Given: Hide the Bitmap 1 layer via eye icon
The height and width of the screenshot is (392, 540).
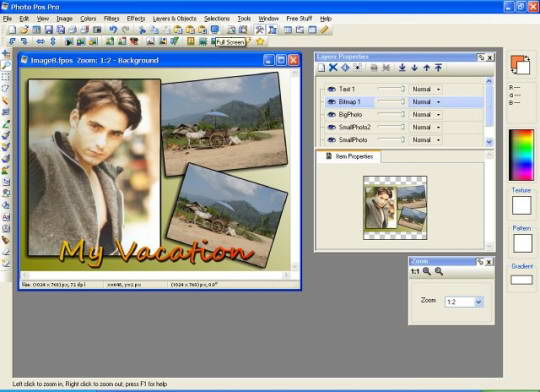Looking at the screenshot, I should (331, 102).
